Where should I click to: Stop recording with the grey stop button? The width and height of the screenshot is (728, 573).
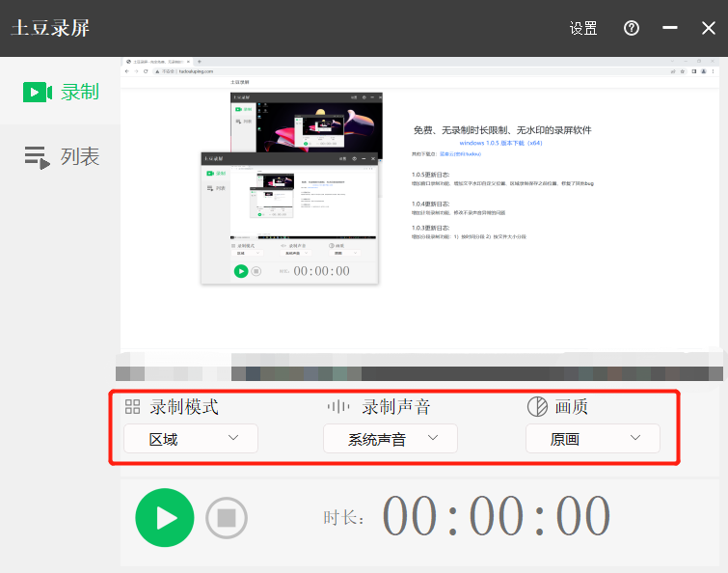tap(227, 518)
